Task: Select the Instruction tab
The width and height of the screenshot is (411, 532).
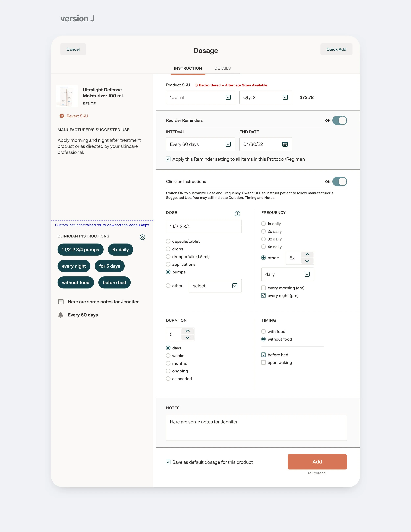Action: click(x=188, y=68)
